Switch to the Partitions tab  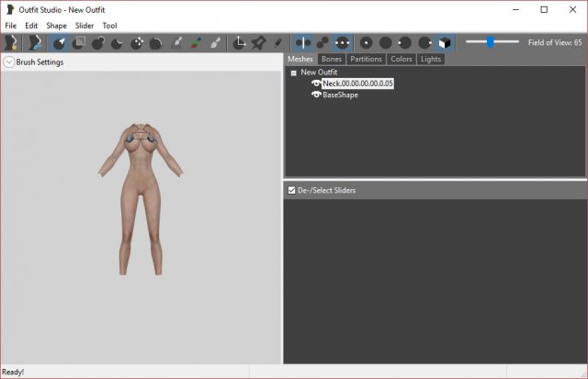pos(366,59)
